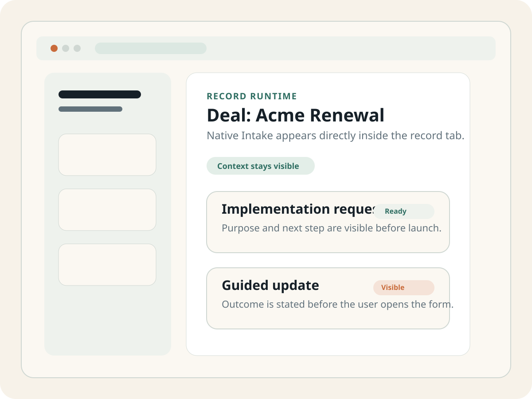
Task: Select the dark sidebar header bar
Action: [99, 94]
